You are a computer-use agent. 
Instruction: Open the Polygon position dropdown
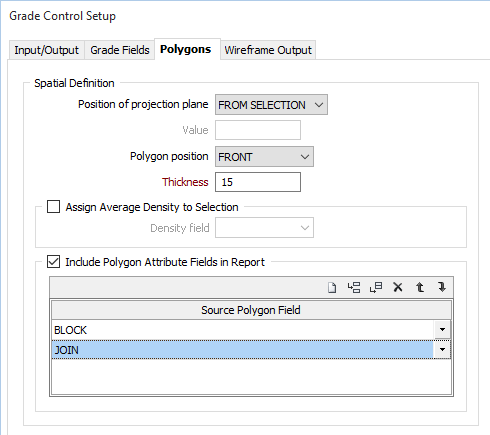click(264, 157)
